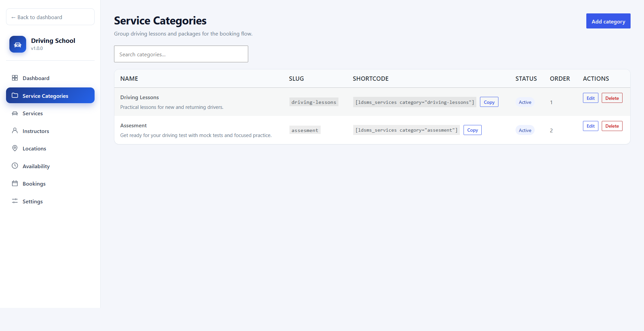
Task: Open the Services menu item
Action: [x=50, y=113]
